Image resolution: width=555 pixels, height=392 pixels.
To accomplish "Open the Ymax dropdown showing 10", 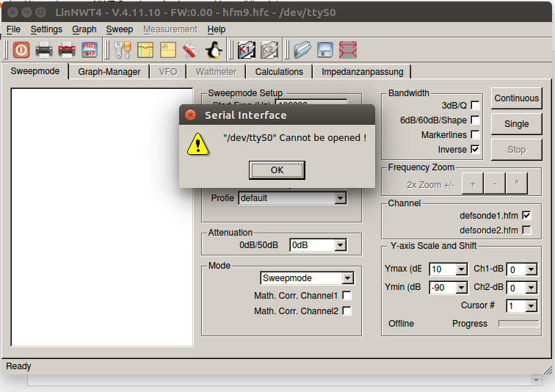I will coord(461,269).
